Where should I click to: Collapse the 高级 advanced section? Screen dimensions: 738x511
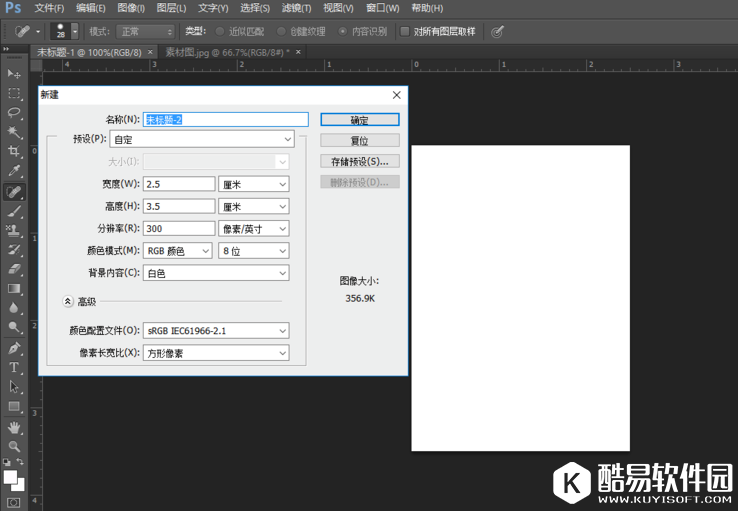tap(68, 301)
